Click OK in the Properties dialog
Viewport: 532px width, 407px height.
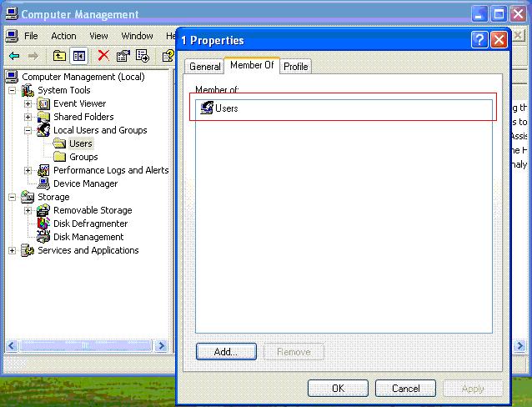338,389
